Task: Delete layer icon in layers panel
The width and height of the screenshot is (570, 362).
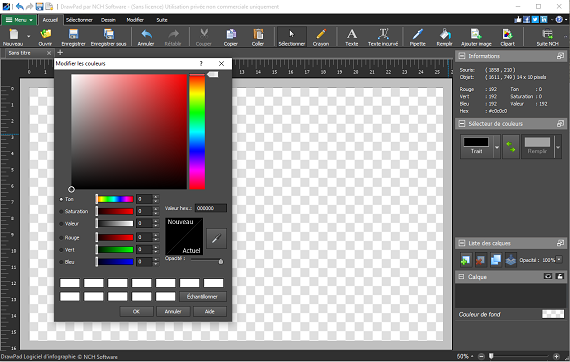Action: [481, 260]
